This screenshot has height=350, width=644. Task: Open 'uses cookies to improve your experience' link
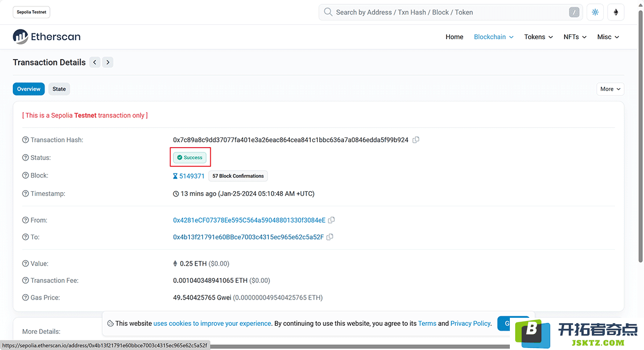213,324
